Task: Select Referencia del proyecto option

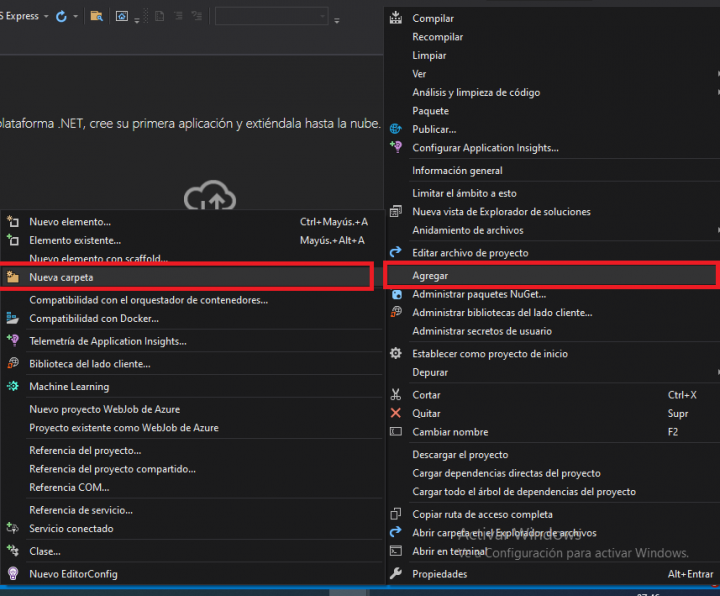Action: tap(85, 450)
